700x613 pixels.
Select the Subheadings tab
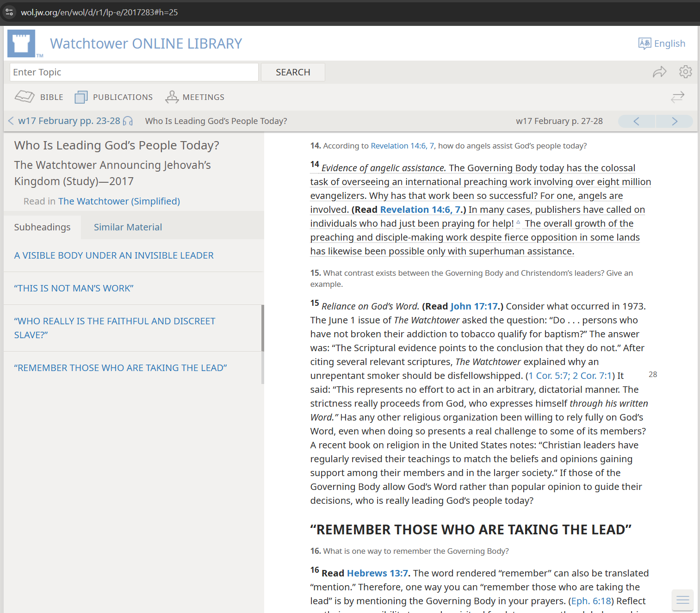point(42,227)
